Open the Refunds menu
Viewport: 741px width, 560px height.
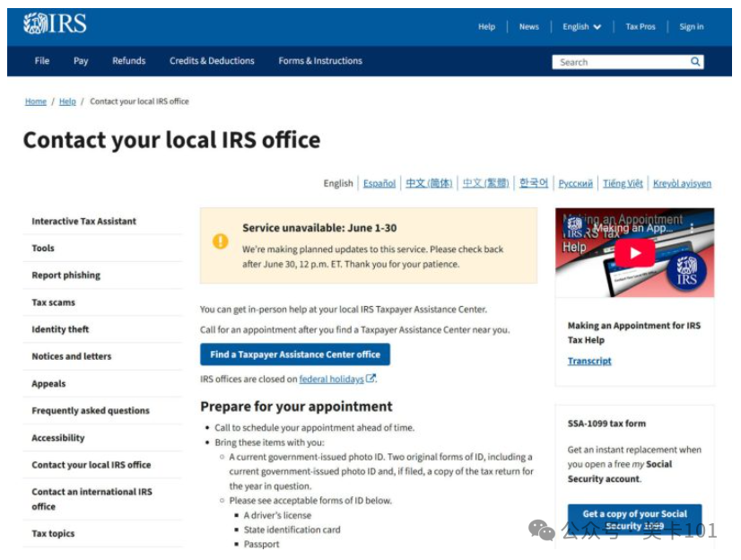[128, 60]
